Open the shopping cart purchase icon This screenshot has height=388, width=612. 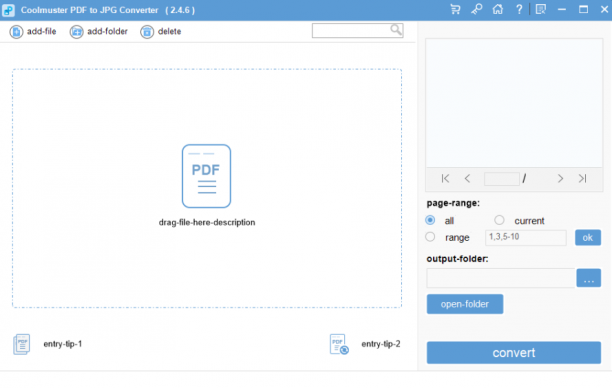pyautogui.click(x=455, y=9)
